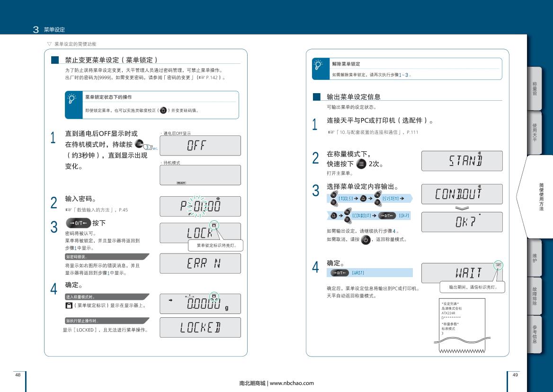Image resolution: width=553 pixels, height=392 pixels.
Task: Open the 故障排除 side tab
Action: [x=535, y=296]
